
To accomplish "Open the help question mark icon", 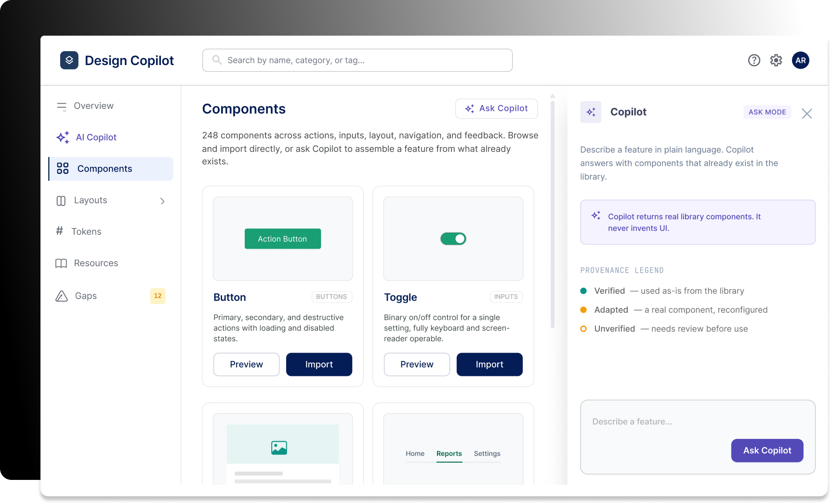I will (x=754, y=60).
